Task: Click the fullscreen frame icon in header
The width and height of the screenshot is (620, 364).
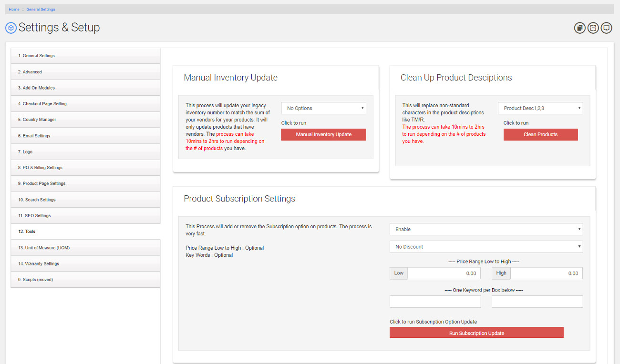Action: click(593, 28)
